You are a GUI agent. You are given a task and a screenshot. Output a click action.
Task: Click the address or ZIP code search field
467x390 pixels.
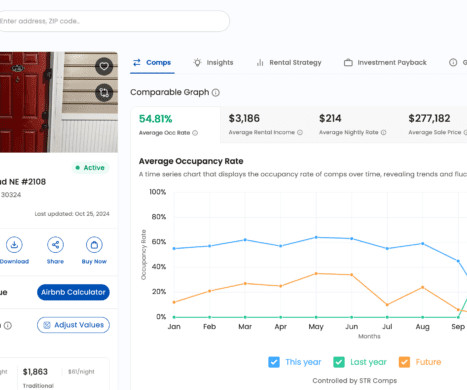pos(113,21)
